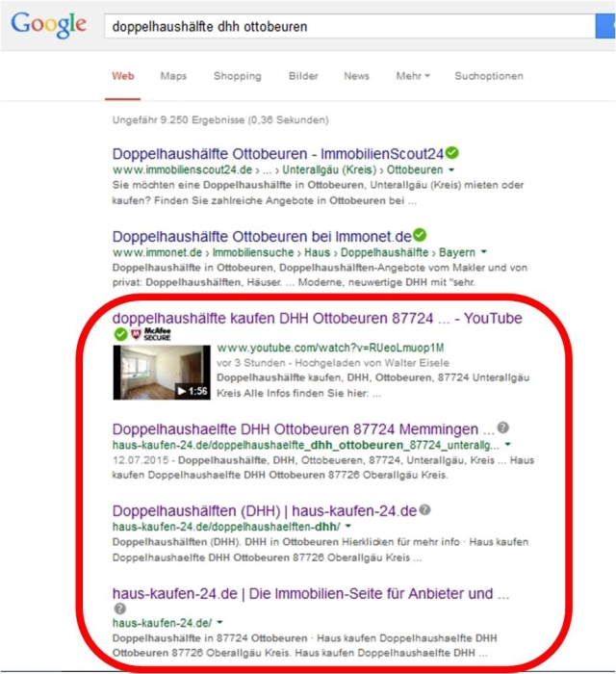Image resolution: width=616 pixels, height=674 pixels.
Task: Switch to the Bilder tab
Action: point(303,76)
